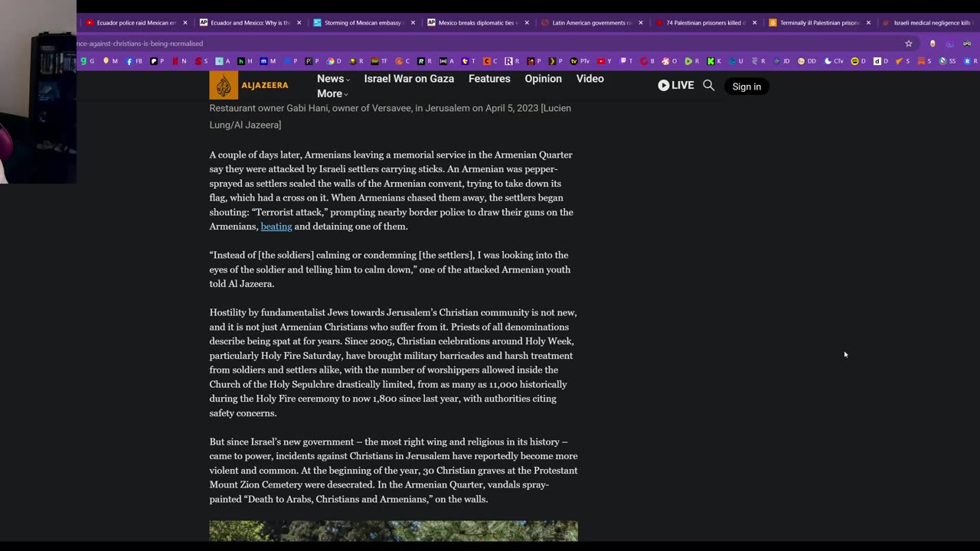Click the search magnifier icon
The image size is (980, 551).
click(x=708, y=86)
